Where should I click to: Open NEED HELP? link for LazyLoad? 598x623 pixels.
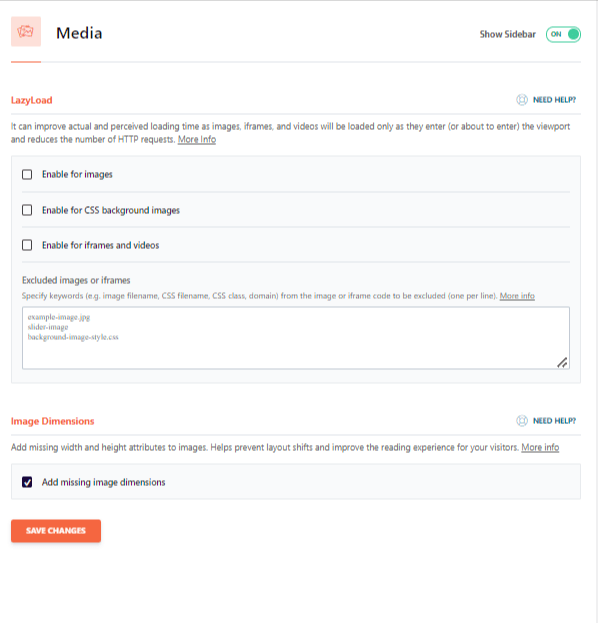pos(554,100)
